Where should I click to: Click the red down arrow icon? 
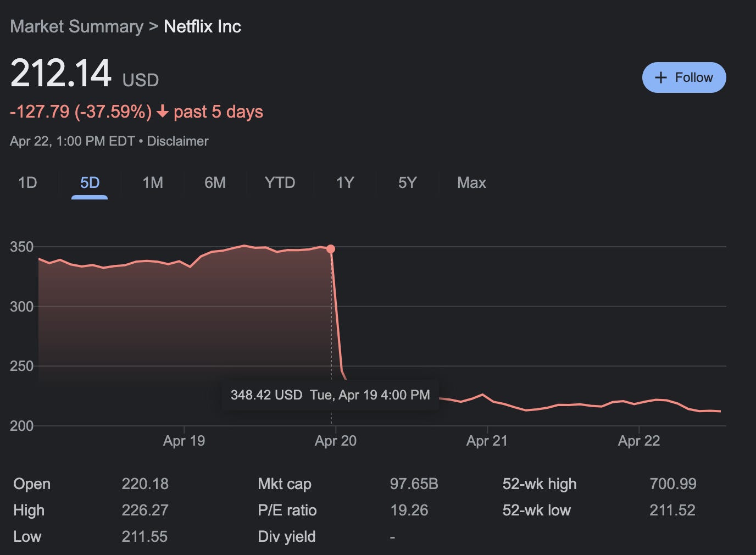pos(162,112)
